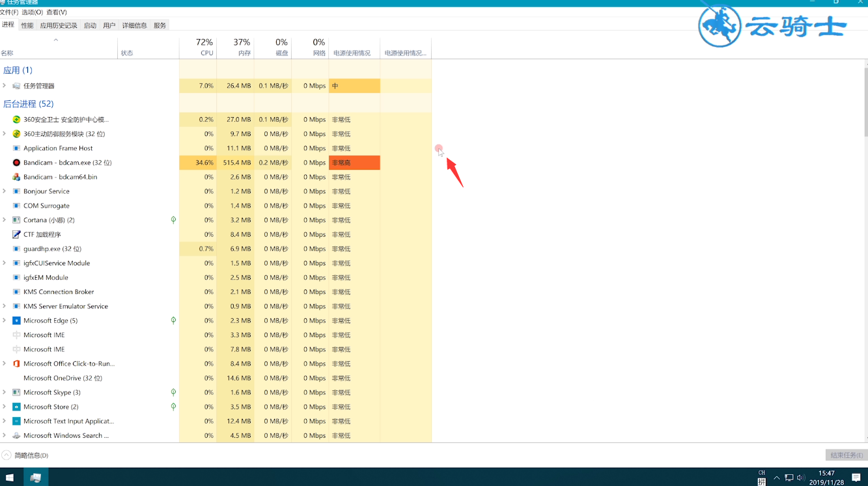Click the Task Manager taskbar button
This screenshot has height=486, width=868.
[x=36, y=478]
